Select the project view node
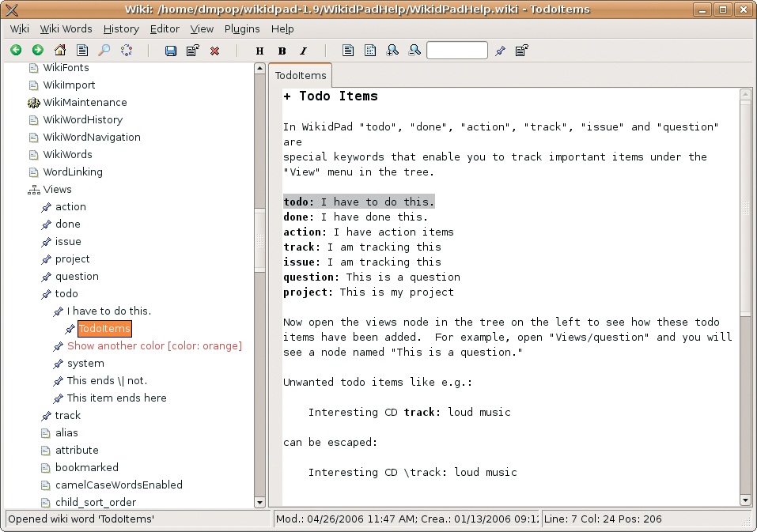This screenshot has width=757, height=532. [x=73, y=258]
